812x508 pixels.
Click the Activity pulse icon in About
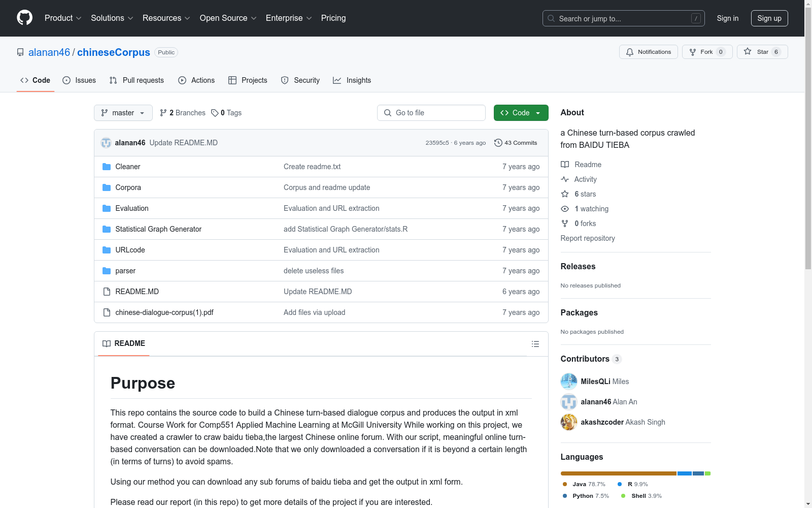click(565, 179)
